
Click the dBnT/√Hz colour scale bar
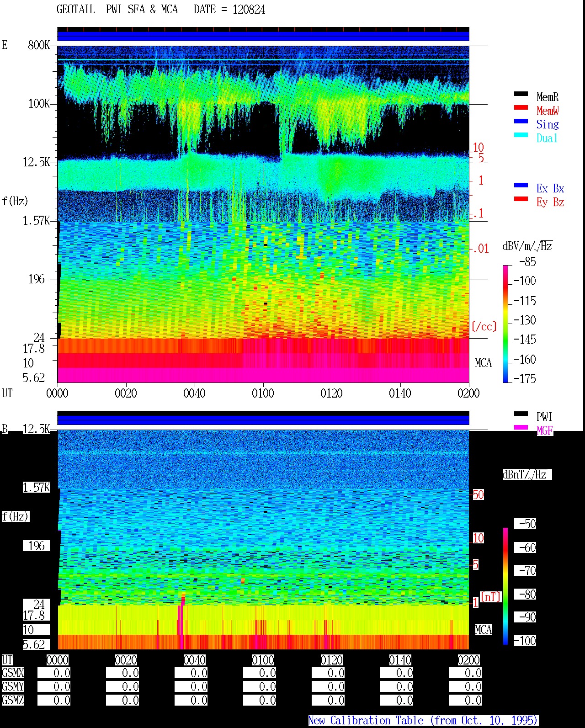click(x=505, y=586)
